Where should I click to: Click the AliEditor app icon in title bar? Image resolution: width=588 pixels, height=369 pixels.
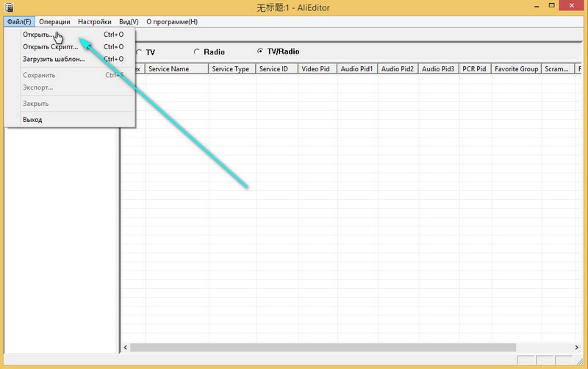[9, 7]
